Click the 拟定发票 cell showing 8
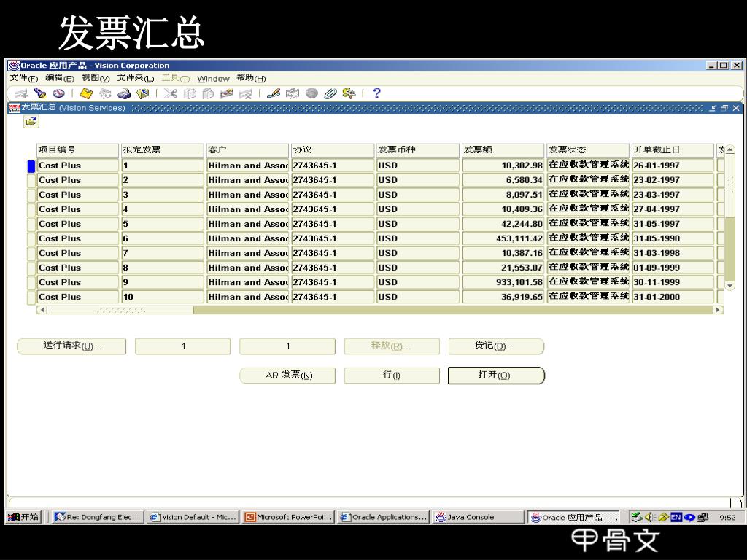The image size is (747, 560). point(163,268)
